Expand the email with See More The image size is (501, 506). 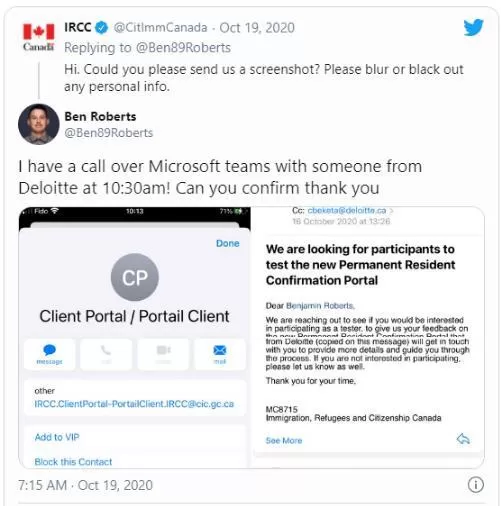[284, 440]
